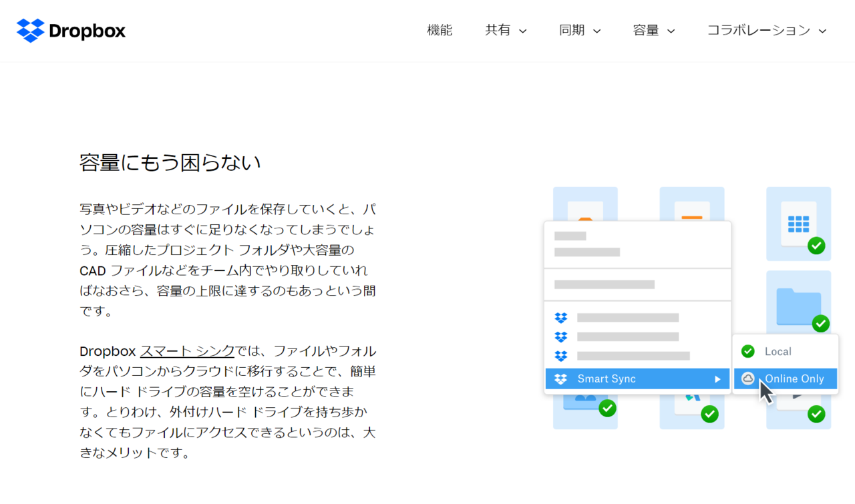Click the green check icon beside Local
This screenshot has width=855, height=504.
748,351
